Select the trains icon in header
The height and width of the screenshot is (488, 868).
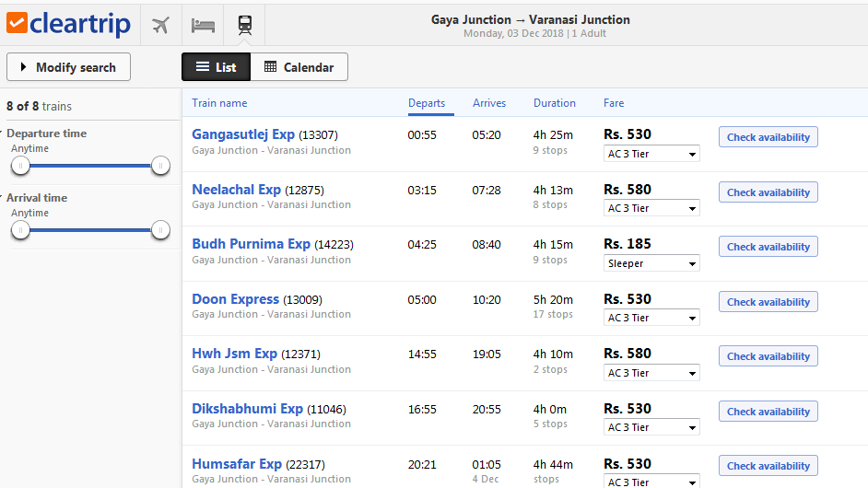coord(245,25)
